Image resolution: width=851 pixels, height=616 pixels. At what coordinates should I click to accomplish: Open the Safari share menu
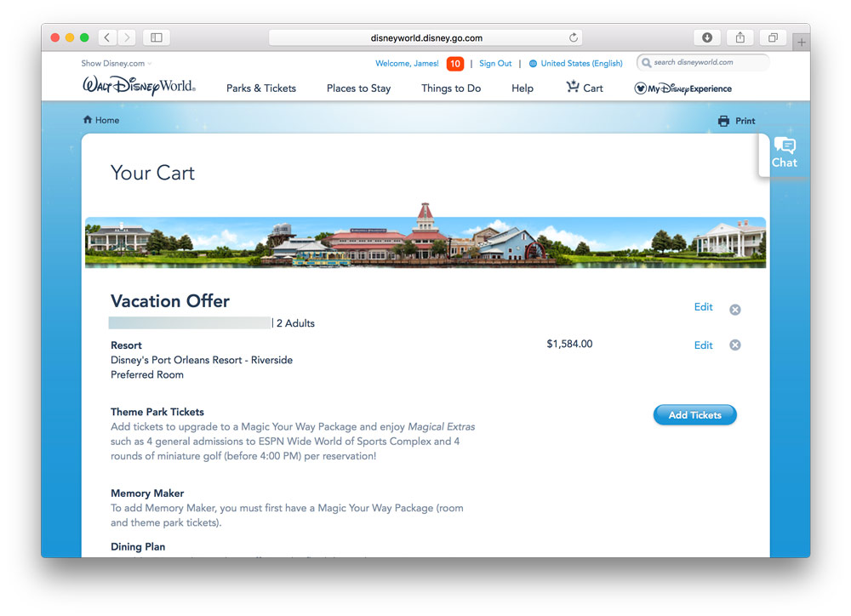click(x=740, y=37)
